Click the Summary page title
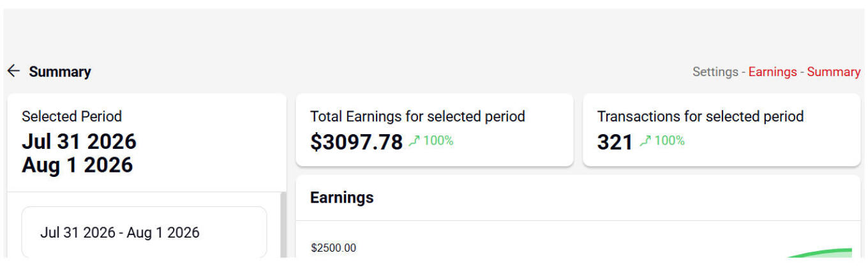This screenshot has height=267, width=868. tap(60, 72)
